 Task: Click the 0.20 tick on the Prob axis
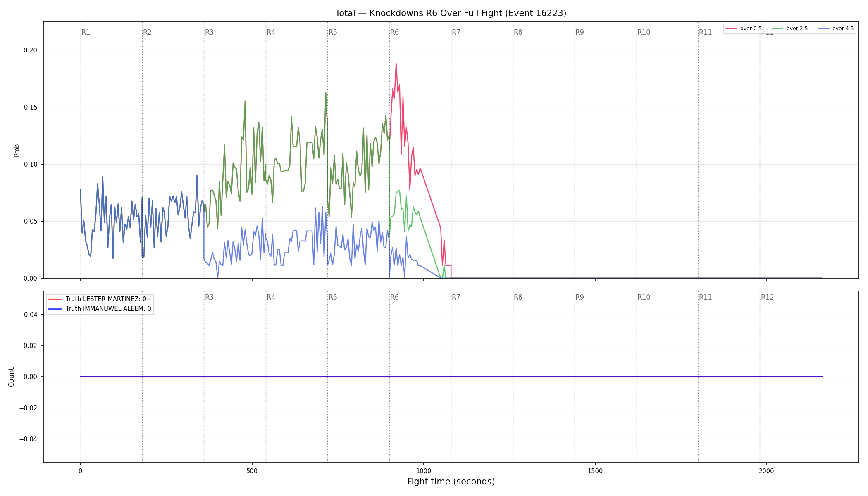(31, 50)
